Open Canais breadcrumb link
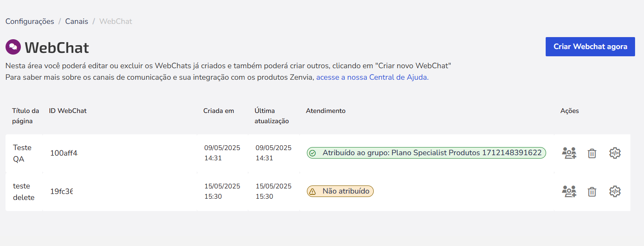644x246 pixels. point(77,21)
